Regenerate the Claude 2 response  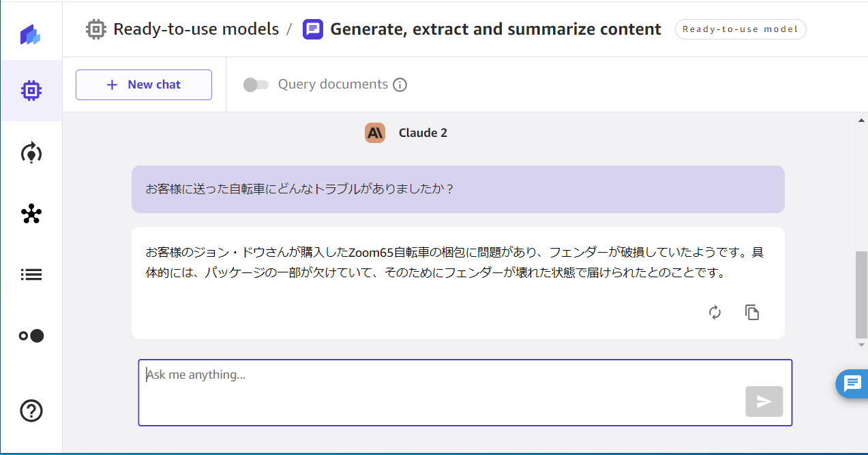point(715,313)
